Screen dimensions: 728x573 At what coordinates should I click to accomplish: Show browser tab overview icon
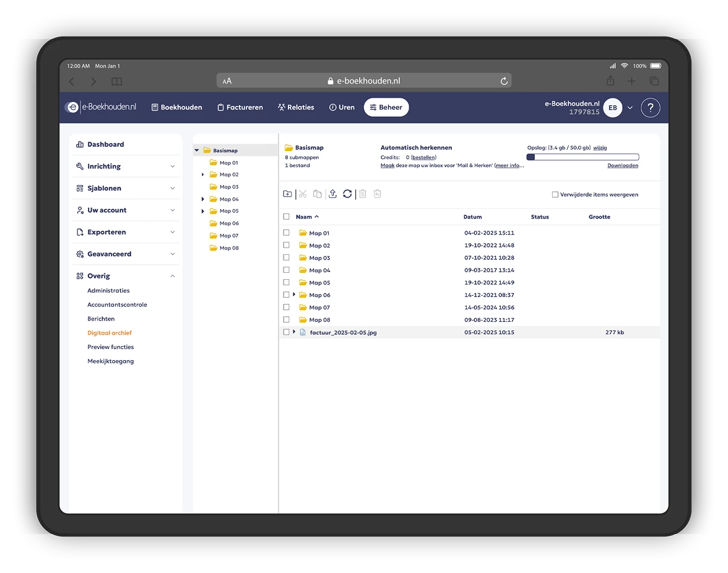tap(654, 81)
